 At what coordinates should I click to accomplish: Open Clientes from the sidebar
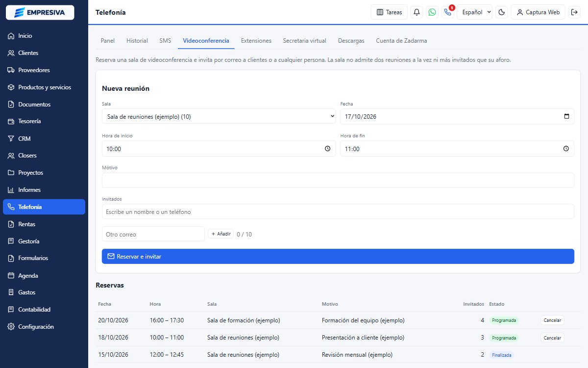44,53
